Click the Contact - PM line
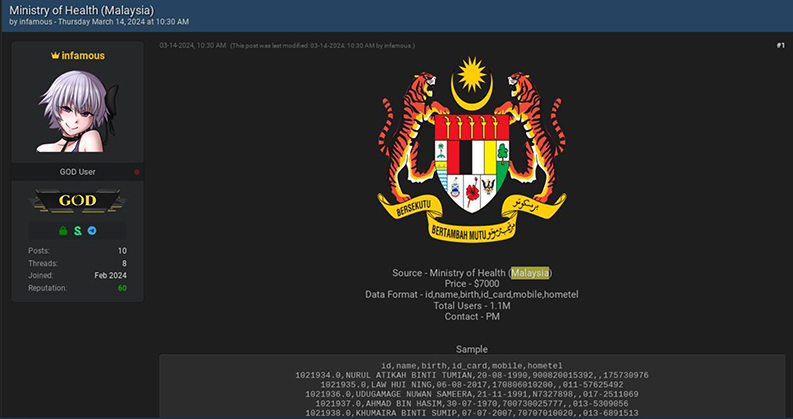This screenshot has height=419, width=793. click(x=472, y=317)
